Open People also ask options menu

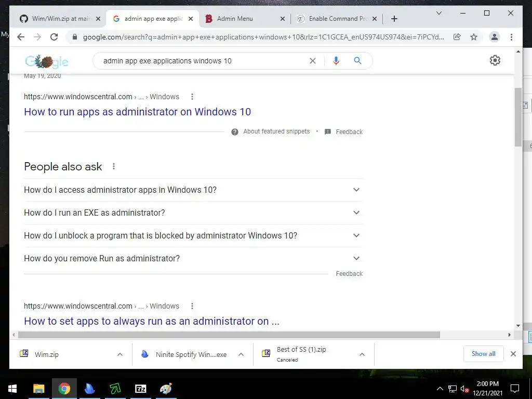point(114,166)
